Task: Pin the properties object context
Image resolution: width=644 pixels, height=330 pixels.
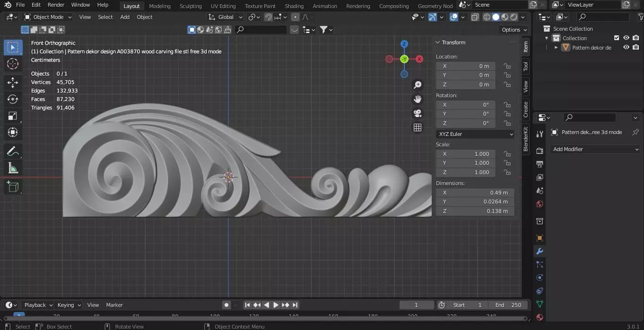Action: pyautogui.click(x=635, y=132)
